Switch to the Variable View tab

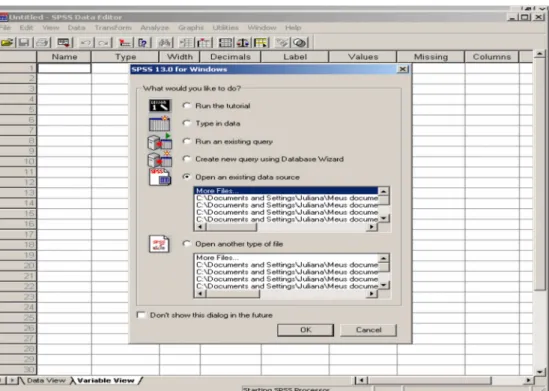click(105, 380)
